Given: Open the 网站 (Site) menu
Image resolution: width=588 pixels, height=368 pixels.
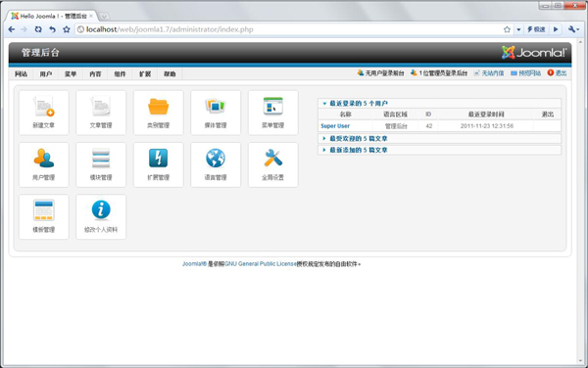Looking at the screenshot, I should click(21, 73).
